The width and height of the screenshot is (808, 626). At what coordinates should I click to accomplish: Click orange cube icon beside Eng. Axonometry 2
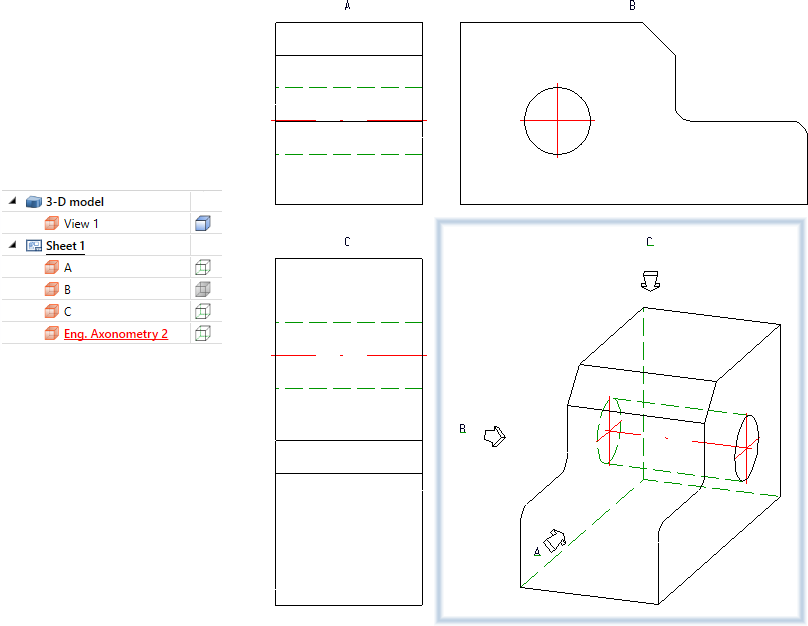(52, 334)
